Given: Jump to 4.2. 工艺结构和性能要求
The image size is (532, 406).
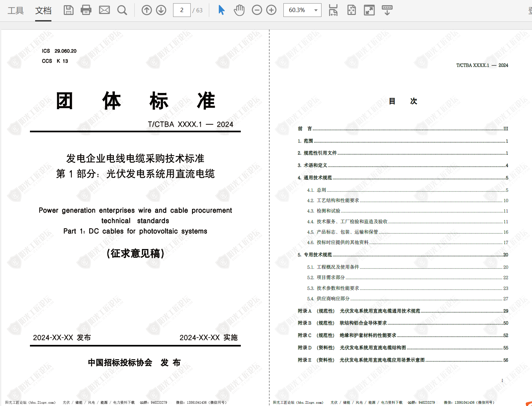Looking at the screenshot, I should point(408,201).
